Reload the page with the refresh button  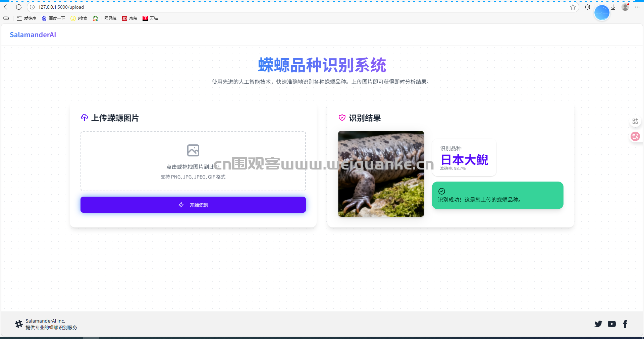pyautogui.click(x=19, y=7)
